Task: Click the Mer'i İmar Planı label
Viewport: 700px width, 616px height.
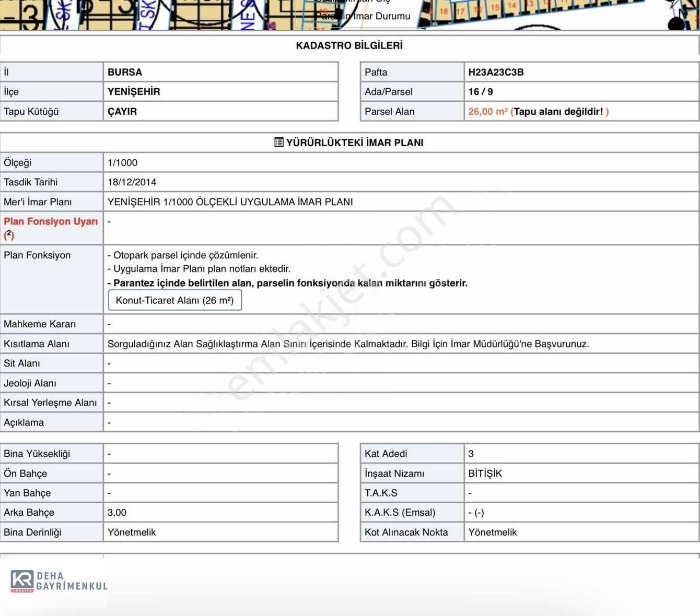Action: tap(38, 202)
